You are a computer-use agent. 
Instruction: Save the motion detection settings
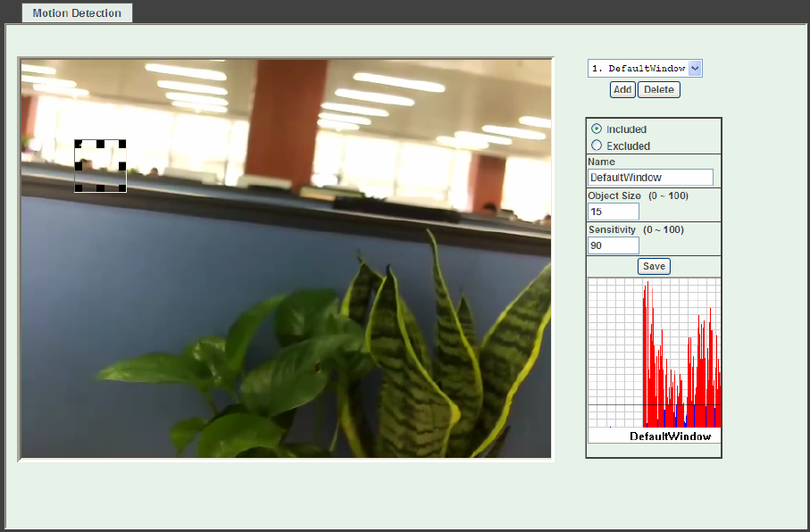(654, 266)
